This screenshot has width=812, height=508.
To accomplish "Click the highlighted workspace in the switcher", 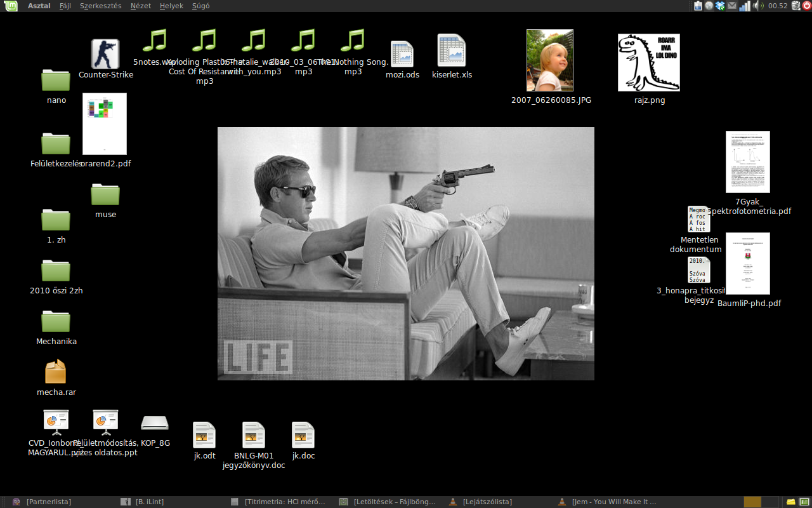I will [x=752, y=502].
